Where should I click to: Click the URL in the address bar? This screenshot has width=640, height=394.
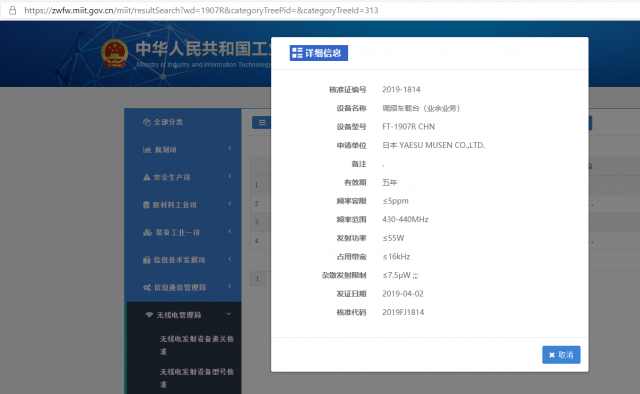[201, 10]
